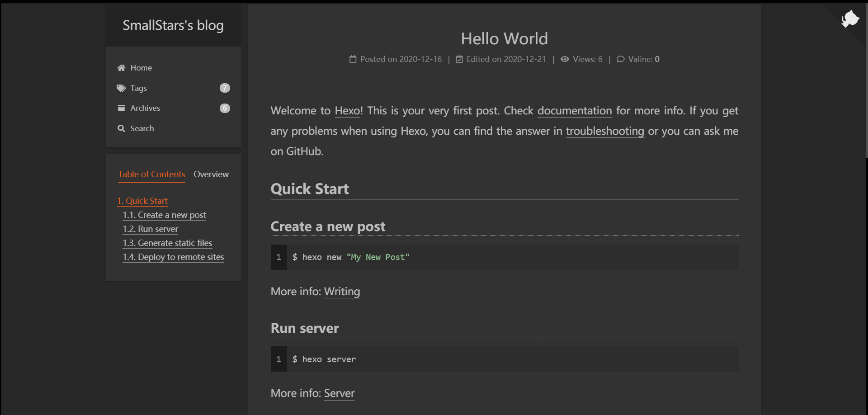Click the Search magnifier icon
The width and height of the screenshot is (868, 415).
[x=121, y=128]
